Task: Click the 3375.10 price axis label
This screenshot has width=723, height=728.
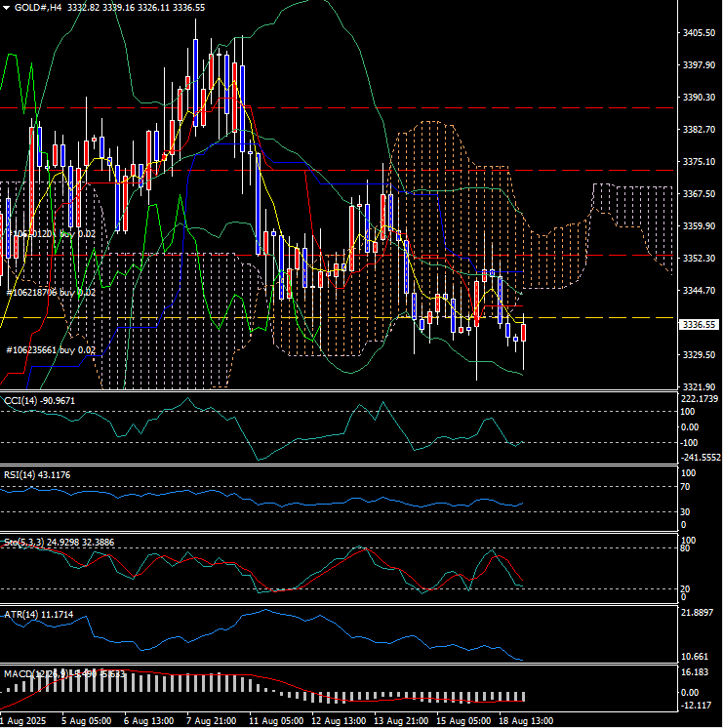Action: click(x=699, y=162)
